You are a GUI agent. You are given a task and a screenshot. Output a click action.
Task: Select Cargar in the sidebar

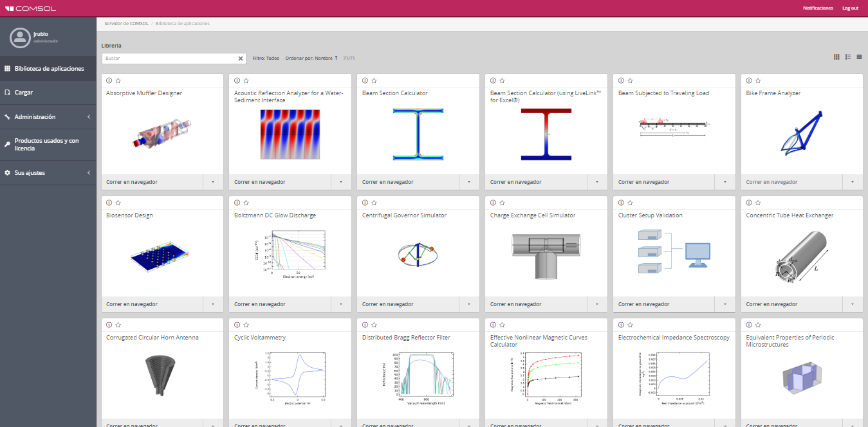tap(24, 93)
